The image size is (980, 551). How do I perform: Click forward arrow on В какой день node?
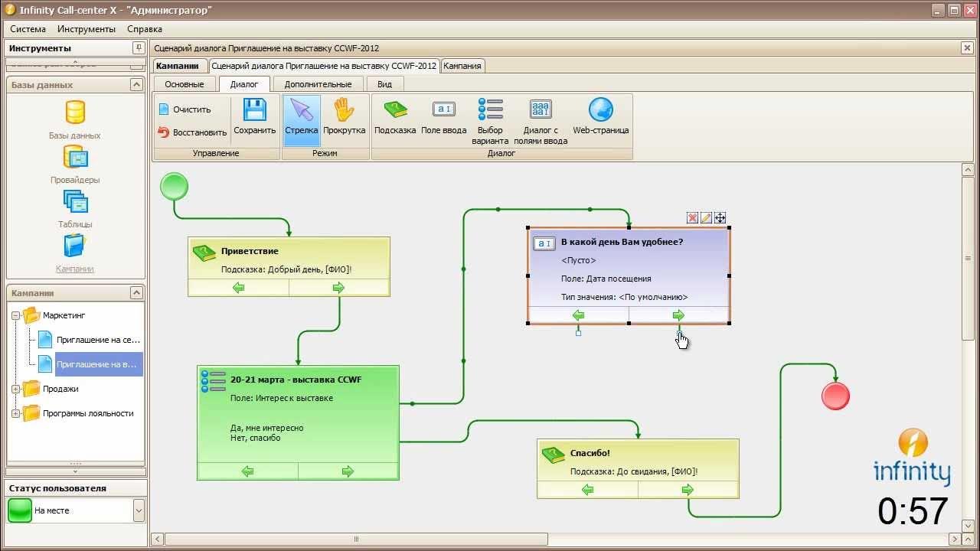pos(678,315)
